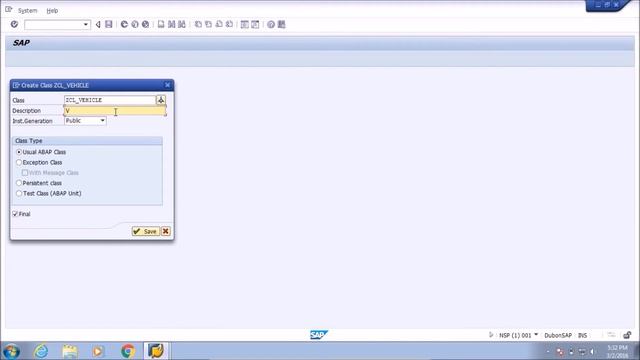
Task: Open the command field dropdown arrow
Action: 86,24
